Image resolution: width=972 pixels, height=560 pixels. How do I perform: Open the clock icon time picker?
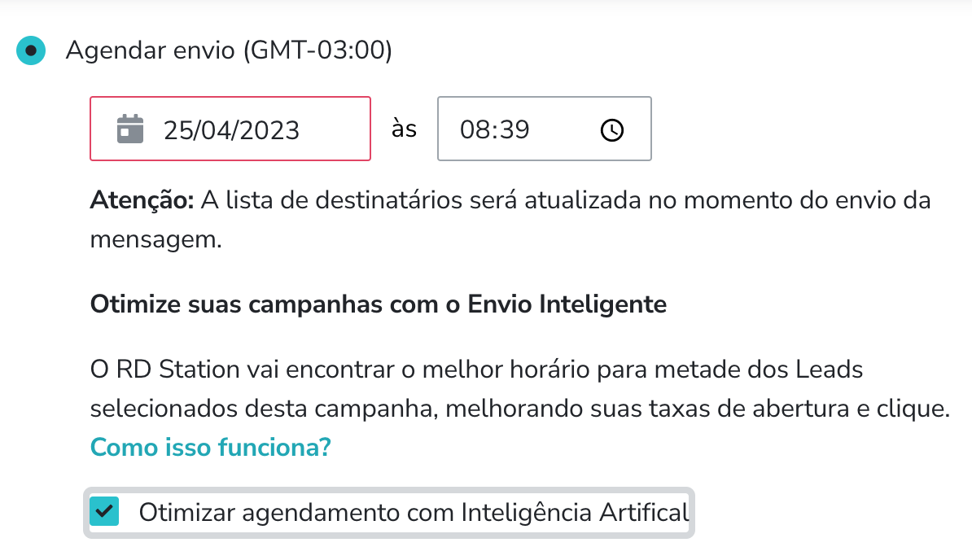[x=611, y=129]
